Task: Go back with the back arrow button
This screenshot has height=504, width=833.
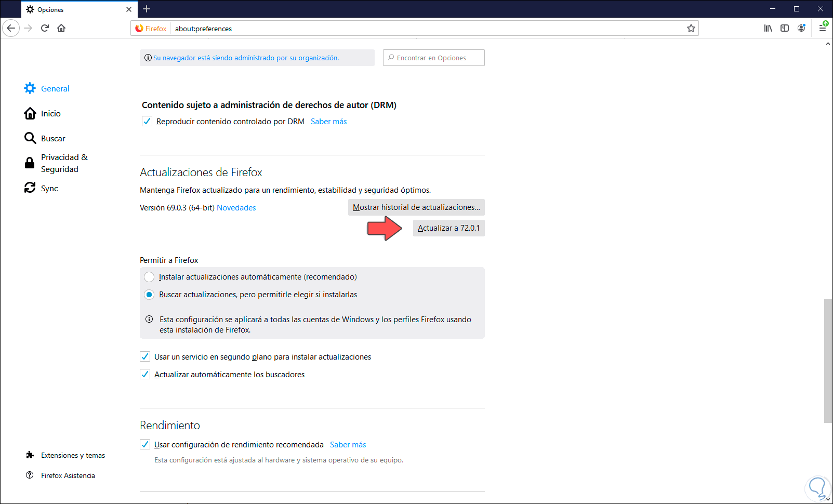Action: pos(11,28)
